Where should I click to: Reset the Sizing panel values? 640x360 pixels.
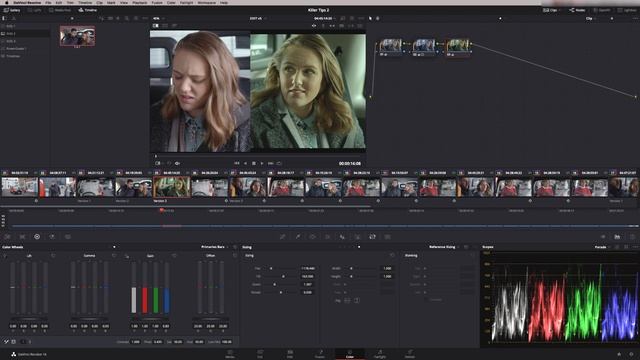392,256
